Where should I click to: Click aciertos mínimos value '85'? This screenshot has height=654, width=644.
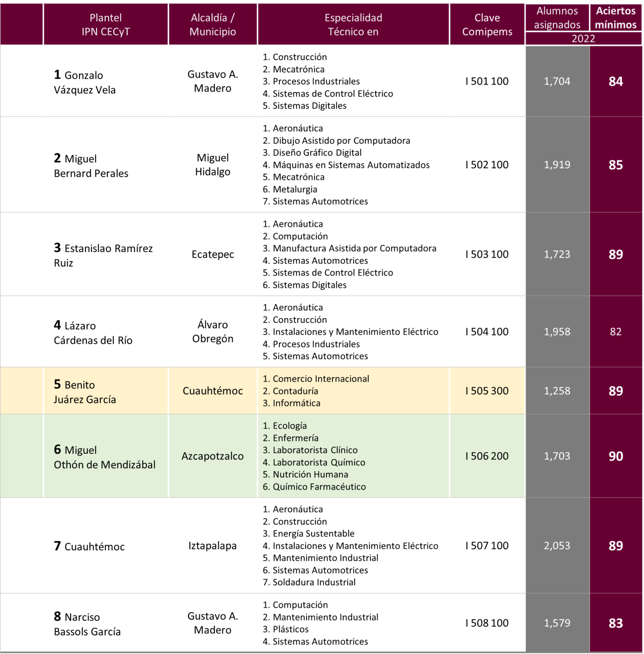point(616,165)
